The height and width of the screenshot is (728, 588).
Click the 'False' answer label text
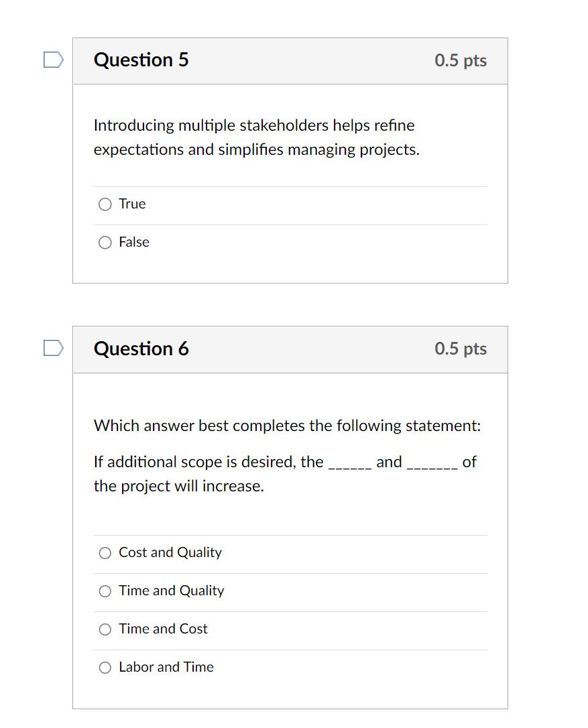point(134,242)
